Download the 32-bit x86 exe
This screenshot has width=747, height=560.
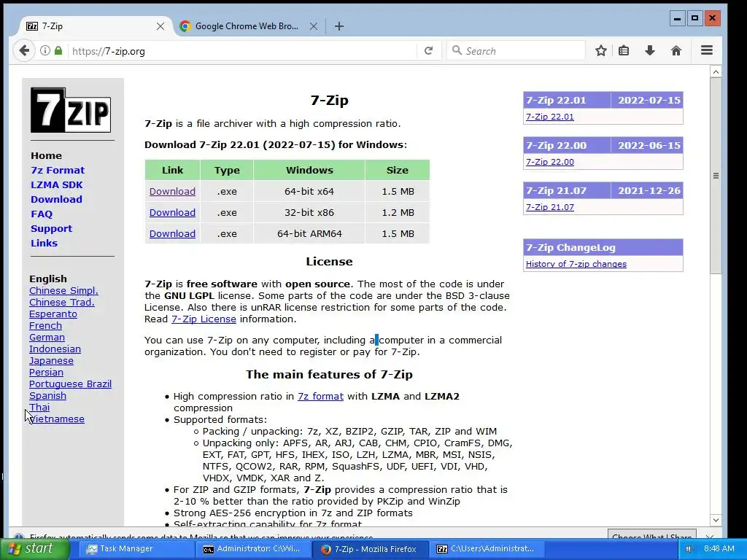pyautogui.click(x=172, y=212)
